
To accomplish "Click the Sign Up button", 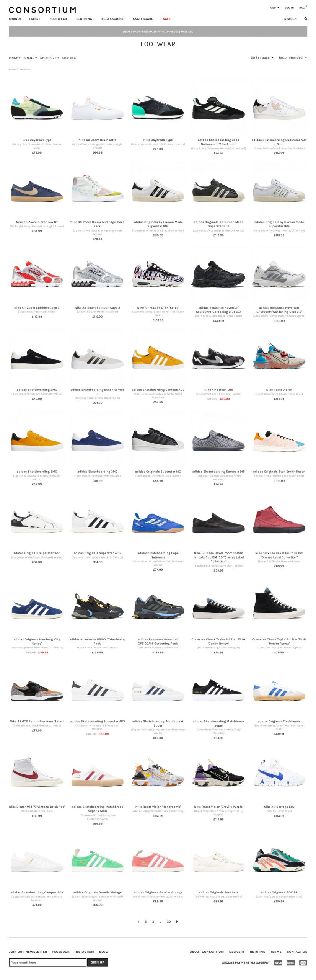I will point(97,962).
